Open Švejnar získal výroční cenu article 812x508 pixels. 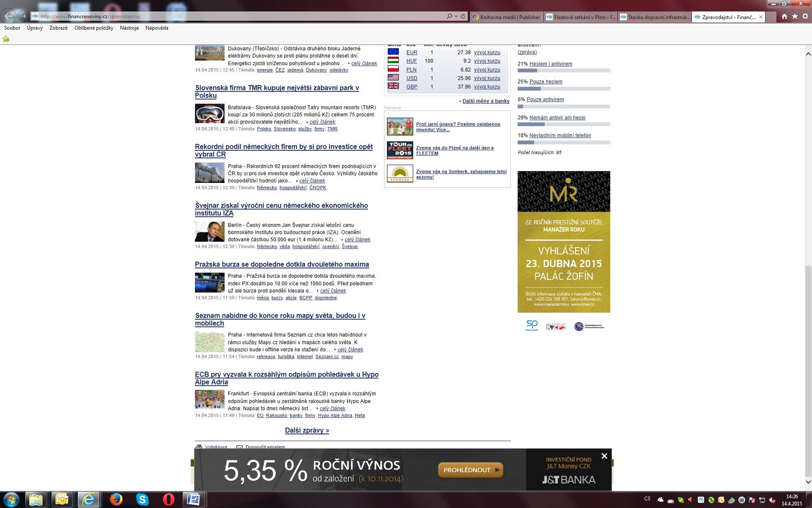281,209
